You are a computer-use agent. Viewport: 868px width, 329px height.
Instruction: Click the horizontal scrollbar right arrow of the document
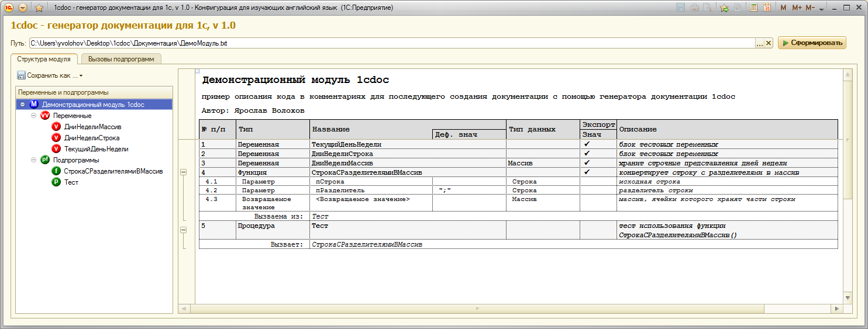point(837,308)
